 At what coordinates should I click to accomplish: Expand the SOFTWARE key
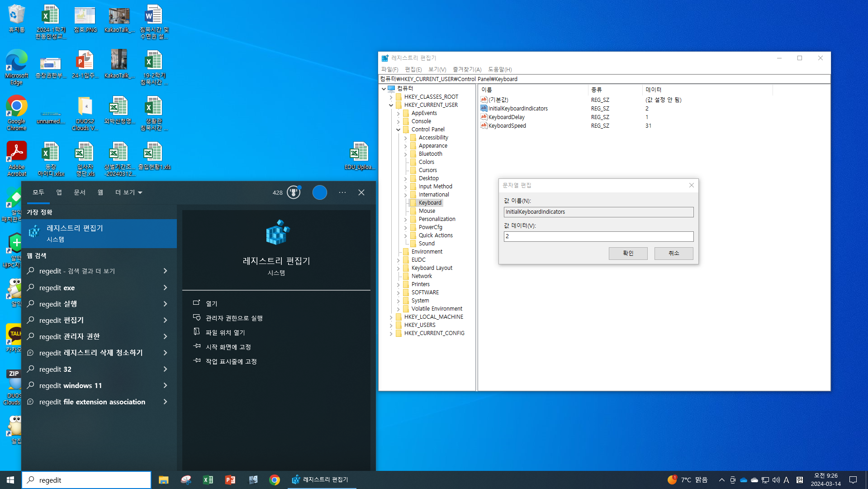coord(398,292)
